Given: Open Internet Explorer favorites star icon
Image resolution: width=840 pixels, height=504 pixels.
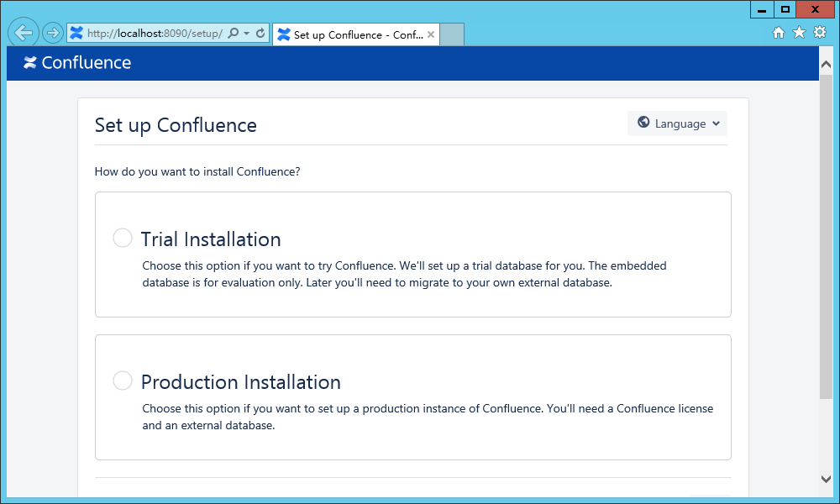Looking at the screenshot, I should pos(799,32).
